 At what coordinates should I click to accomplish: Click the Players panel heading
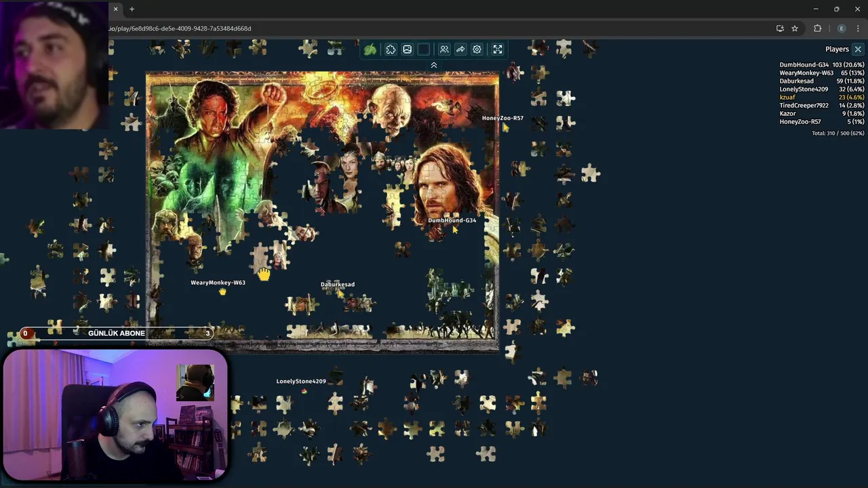click(837, 49)
